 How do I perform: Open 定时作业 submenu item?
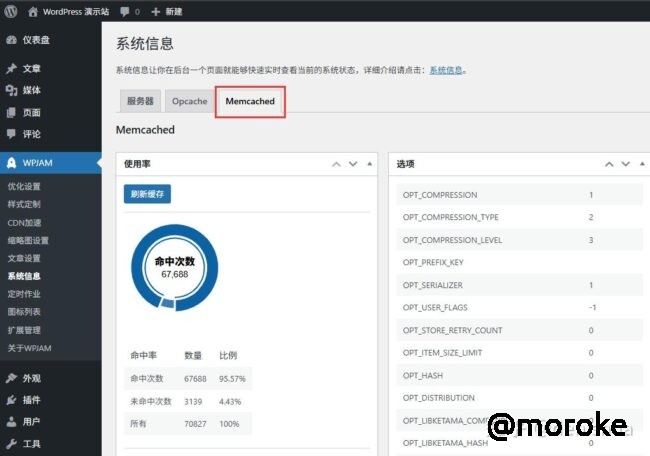coord(24,294)
